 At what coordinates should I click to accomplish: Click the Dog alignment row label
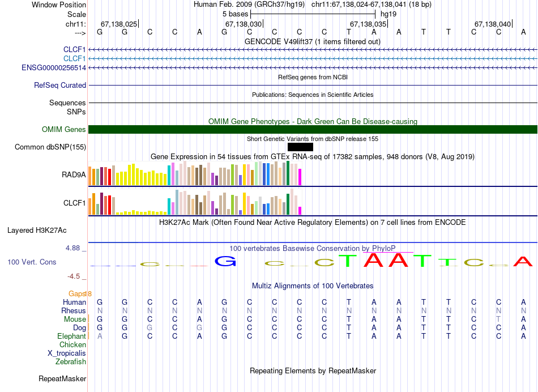(80, 328)
